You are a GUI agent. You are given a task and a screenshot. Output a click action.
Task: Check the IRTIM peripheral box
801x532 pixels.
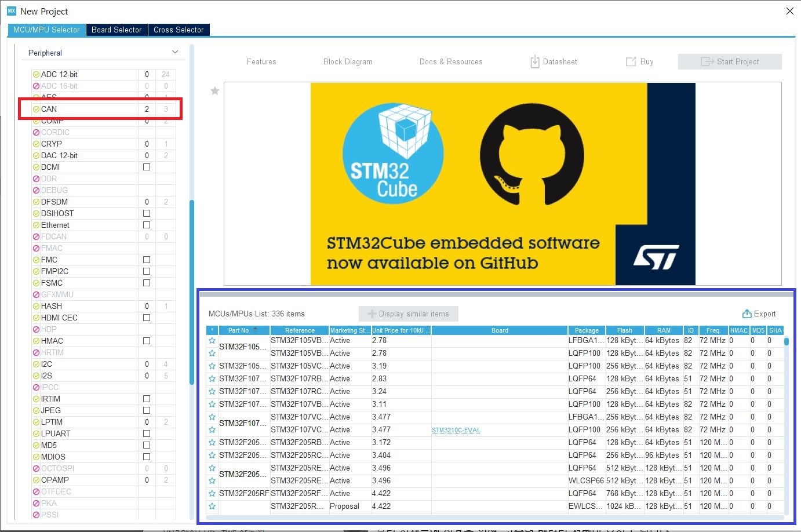tap(147, 399)
